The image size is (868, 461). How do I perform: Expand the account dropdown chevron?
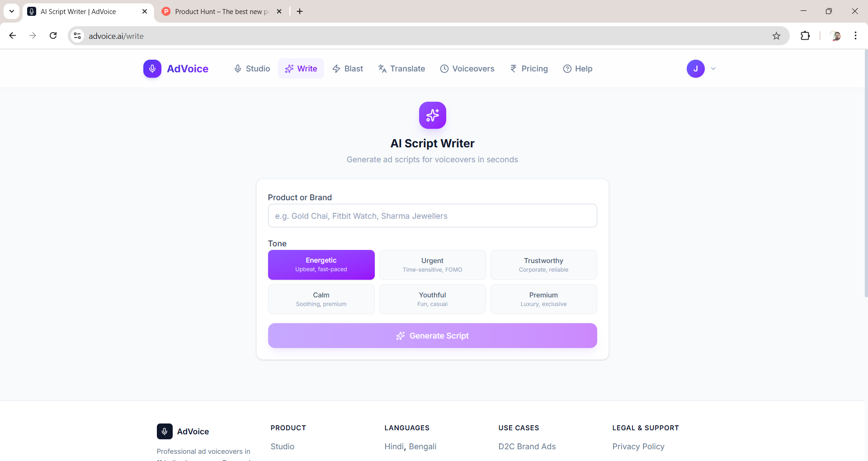713,69
